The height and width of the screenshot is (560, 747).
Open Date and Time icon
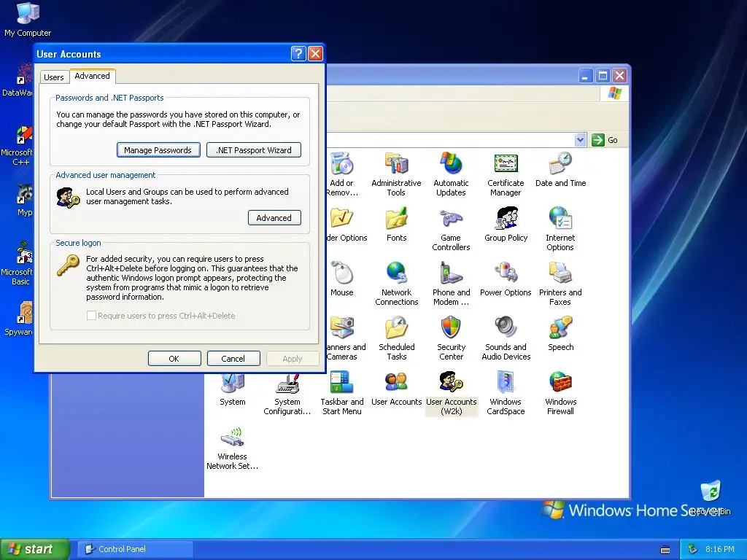click(x=560, y=169)
